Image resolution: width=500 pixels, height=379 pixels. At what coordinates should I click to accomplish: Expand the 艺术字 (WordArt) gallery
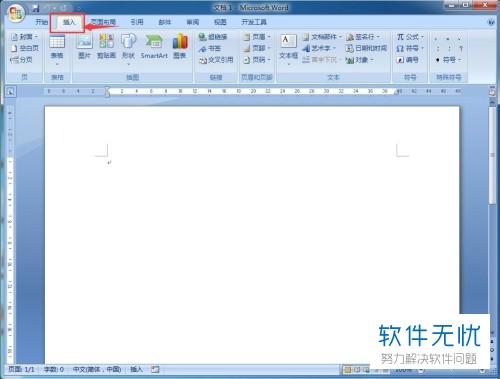[319, 48]
